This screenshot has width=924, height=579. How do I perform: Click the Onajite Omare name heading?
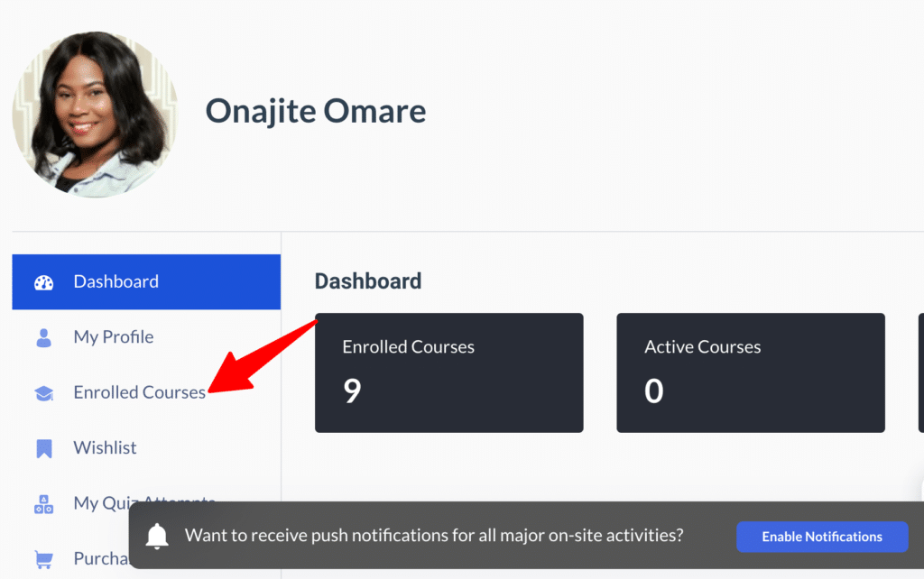click(x=315, y=111)
